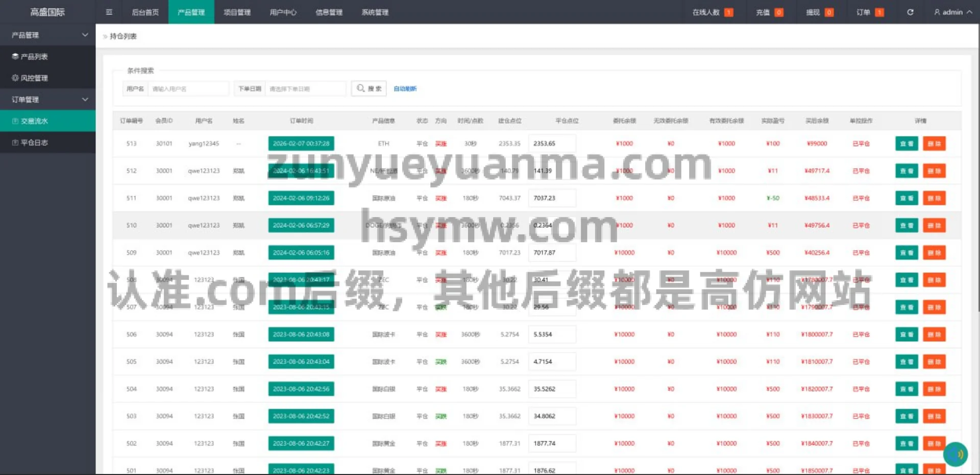Open the 下单日期 date picker field
980x475 pixels.
(305, 89)
